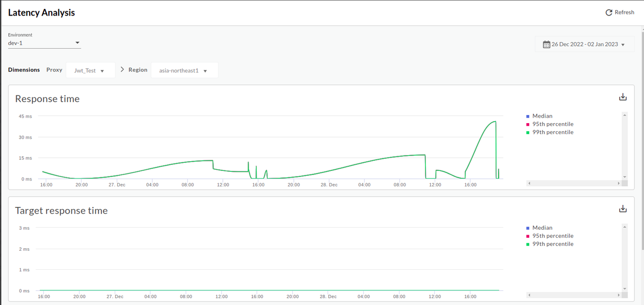Open the Environment dev-1 dropdown
The image size is (644, 305).
pyautogui.click(x=44, y=43)
